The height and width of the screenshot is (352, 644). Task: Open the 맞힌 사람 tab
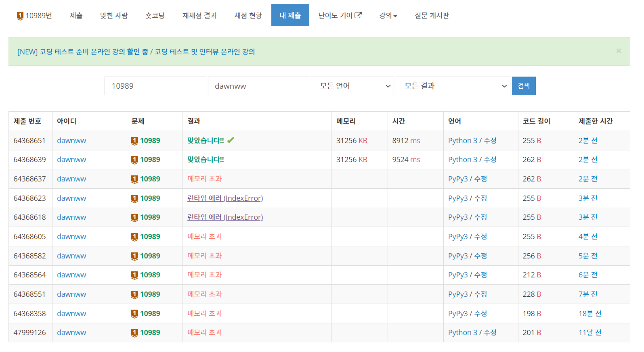click(x=114, y=15)
